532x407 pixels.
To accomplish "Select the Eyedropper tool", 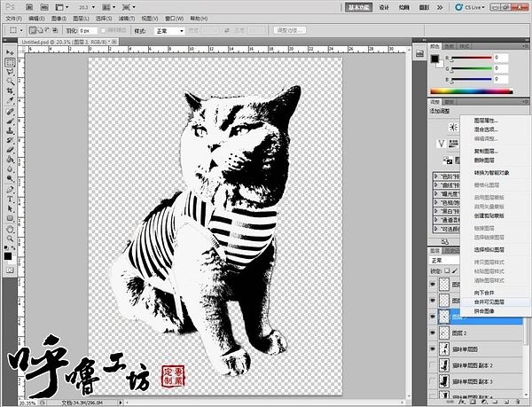I will pos(10,100).
